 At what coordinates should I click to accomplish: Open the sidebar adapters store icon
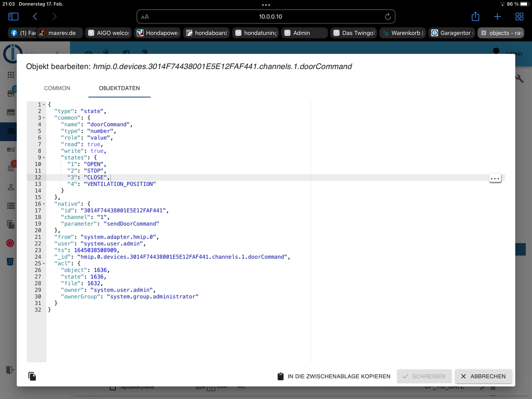coord(11,93)
